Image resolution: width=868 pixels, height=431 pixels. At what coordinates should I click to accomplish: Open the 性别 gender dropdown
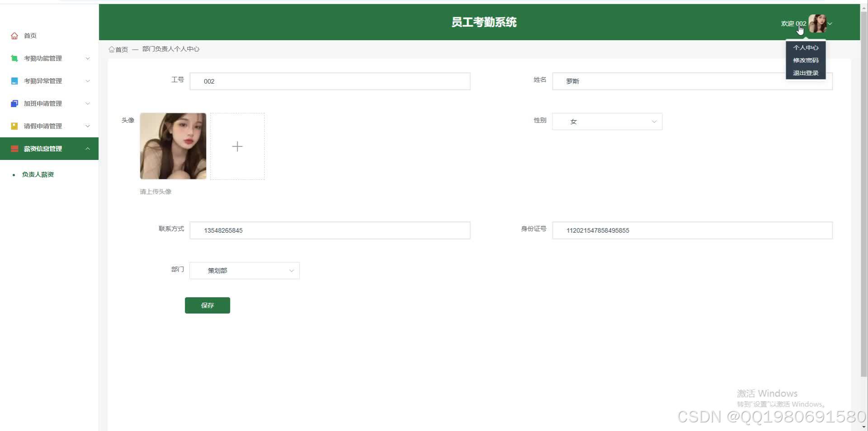(x=607, y=121)
